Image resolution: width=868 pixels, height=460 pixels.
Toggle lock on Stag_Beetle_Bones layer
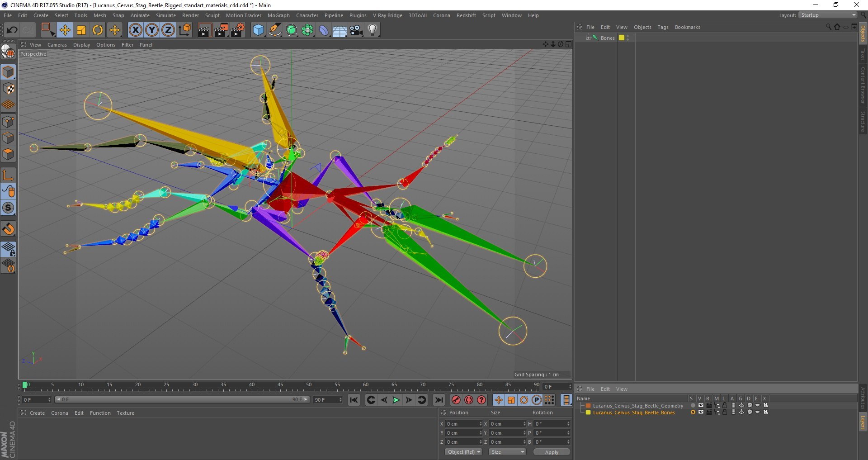725,412
